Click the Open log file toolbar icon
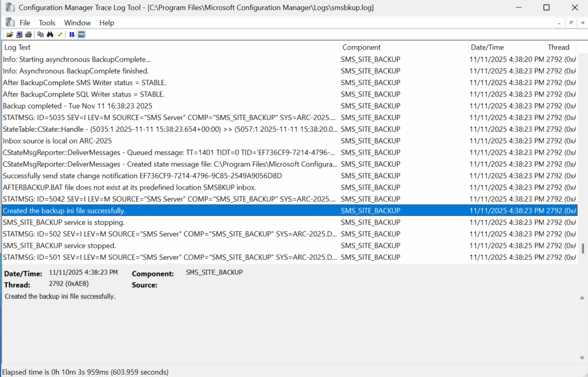Screen dimensions: 588x377 [10, 34]
